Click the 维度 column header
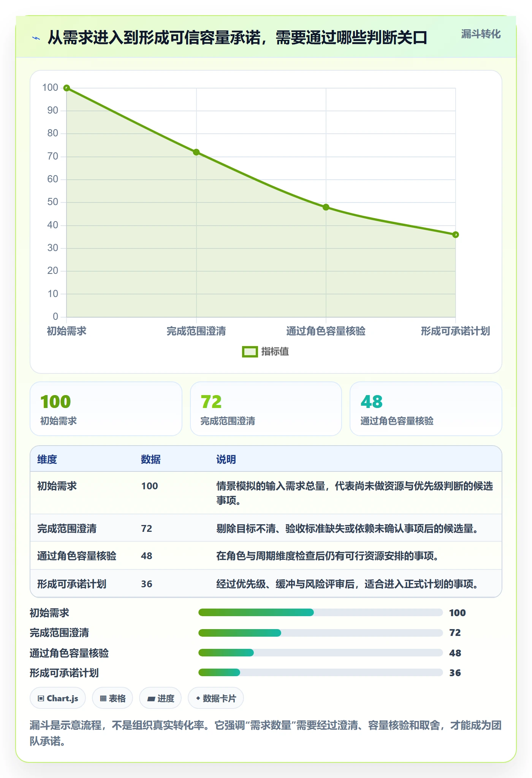Screen dimensions: 532x778 point(47,459)
